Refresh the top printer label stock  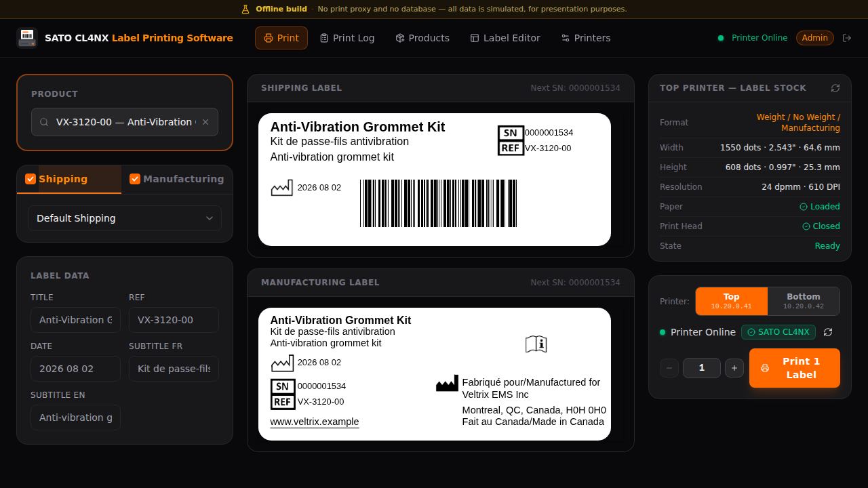tap(835, 88)
